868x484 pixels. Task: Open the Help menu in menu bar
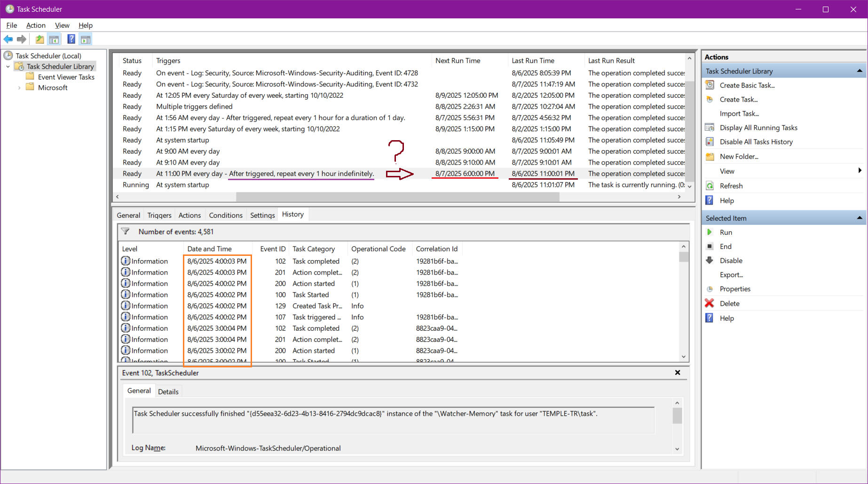point(86,25)
